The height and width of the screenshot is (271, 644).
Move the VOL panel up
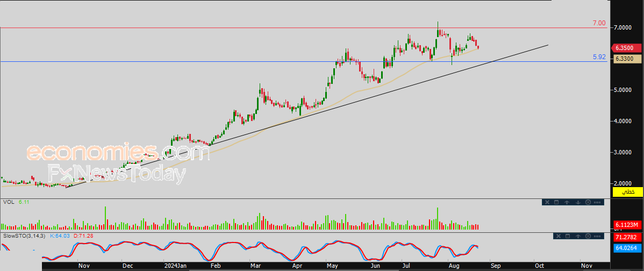click(x=567, y=202)
